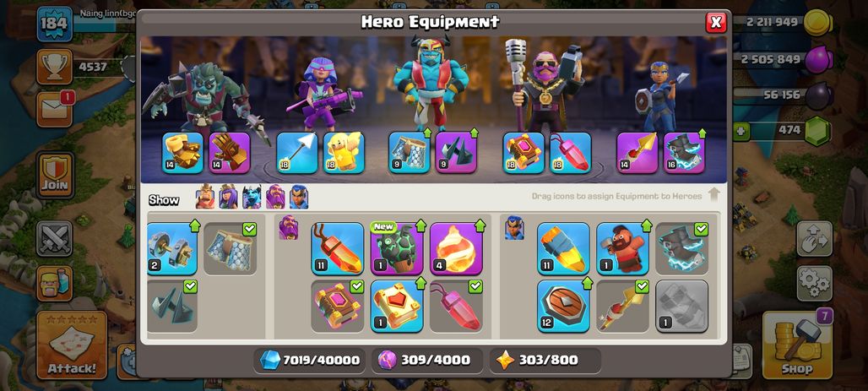This screenshot has height=391, width=868.
Task: Click the scroll-up arrow beside drag hint
Action: coord(714,195)
